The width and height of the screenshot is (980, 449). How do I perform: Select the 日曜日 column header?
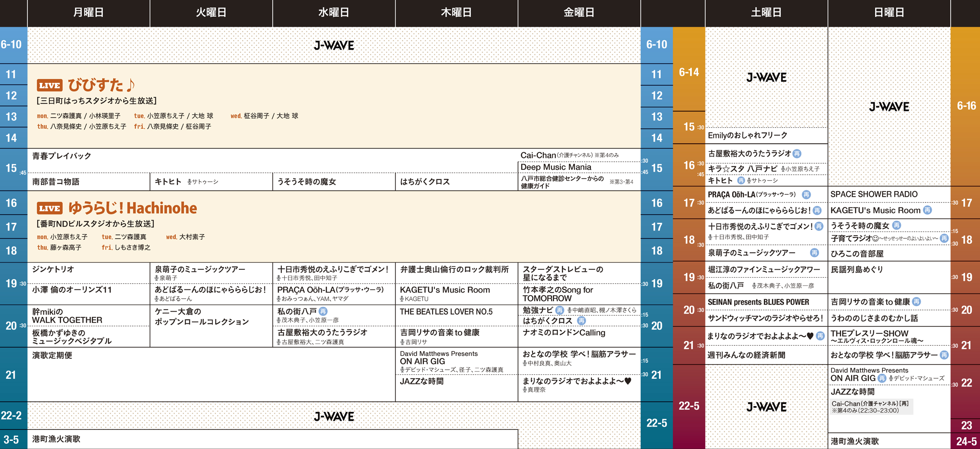[889, 13]
